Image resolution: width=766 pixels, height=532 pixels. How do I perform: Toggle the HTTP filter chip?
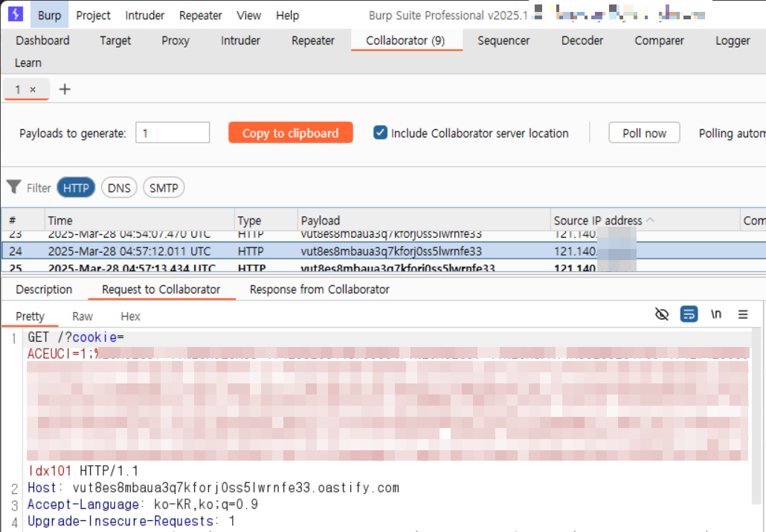[x=76, y=188]
